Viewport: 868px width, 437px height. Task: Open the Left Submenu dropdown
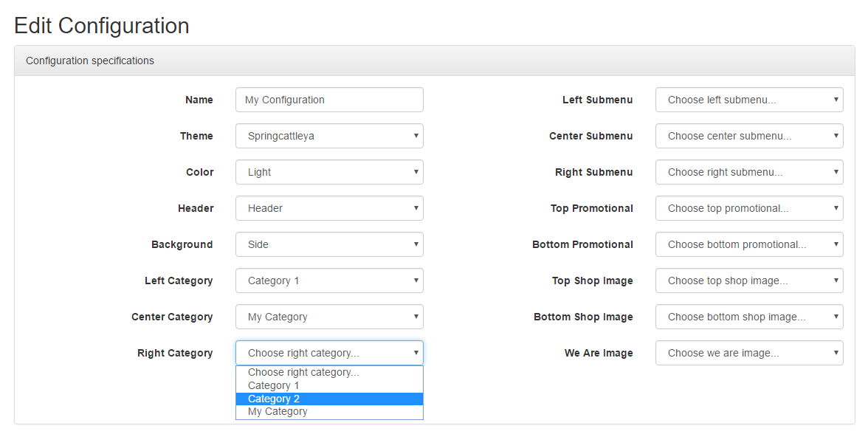[750, 100]
